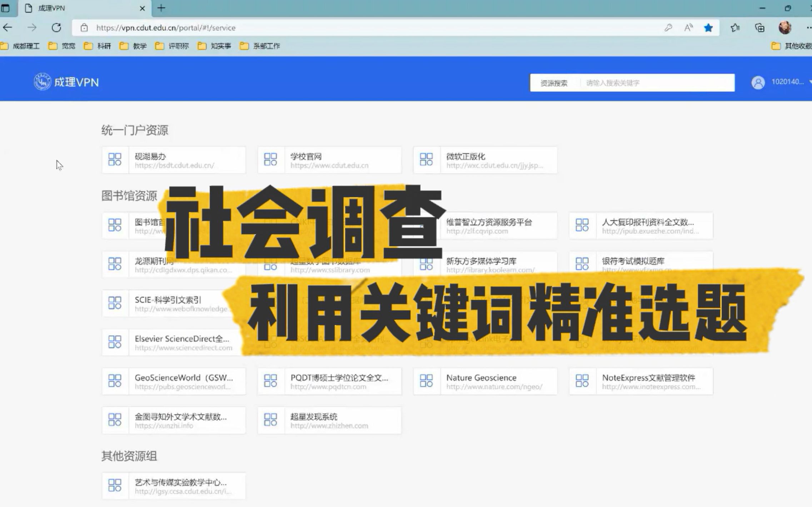Reload the page with refresh icon
The width and height of the screenshot is (812, 507).
coord(56,27)
